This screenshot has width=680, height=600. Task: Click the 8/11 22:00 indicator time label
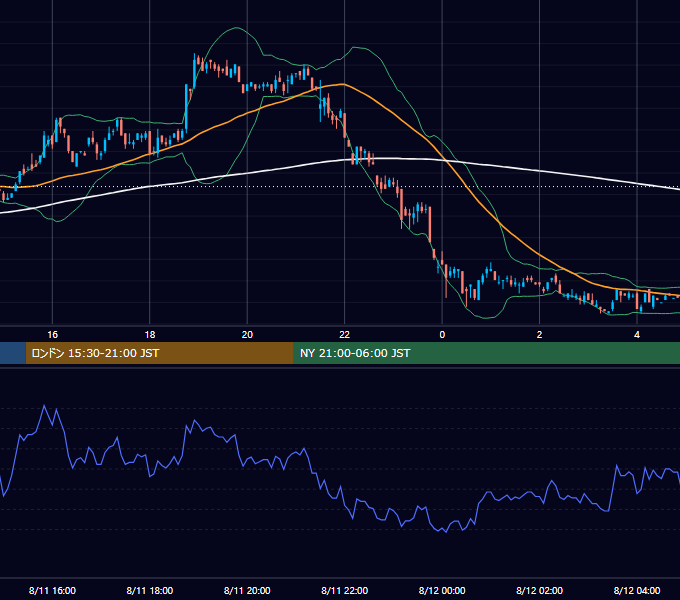[x=344, y=590]
